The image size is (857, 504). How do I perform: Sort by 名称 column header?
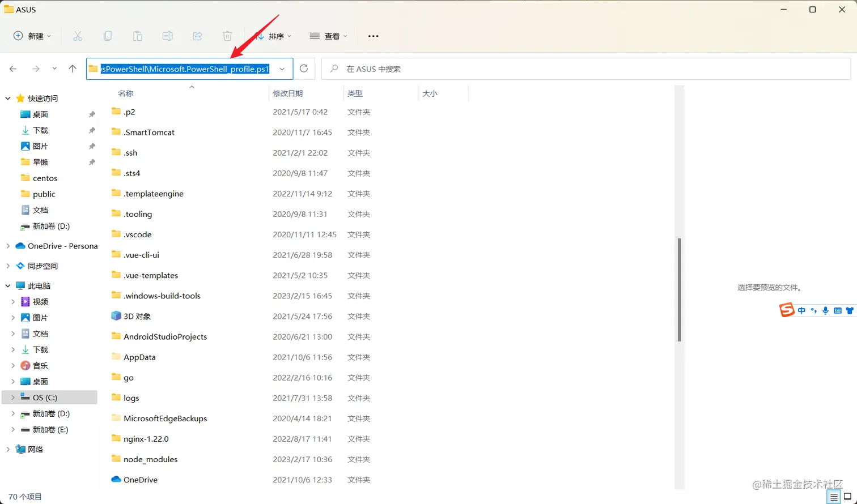[x=126, y=93]
